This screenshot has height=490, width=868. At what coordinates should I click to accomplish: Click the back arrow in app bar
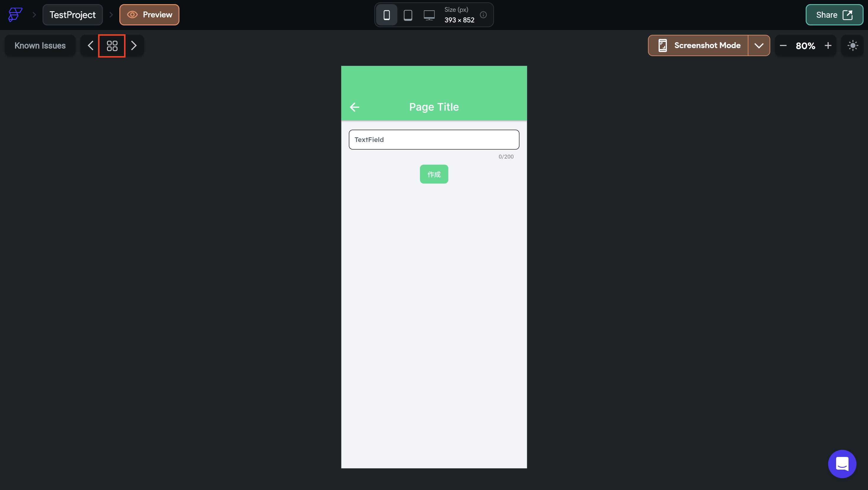[x=354, y=107]
